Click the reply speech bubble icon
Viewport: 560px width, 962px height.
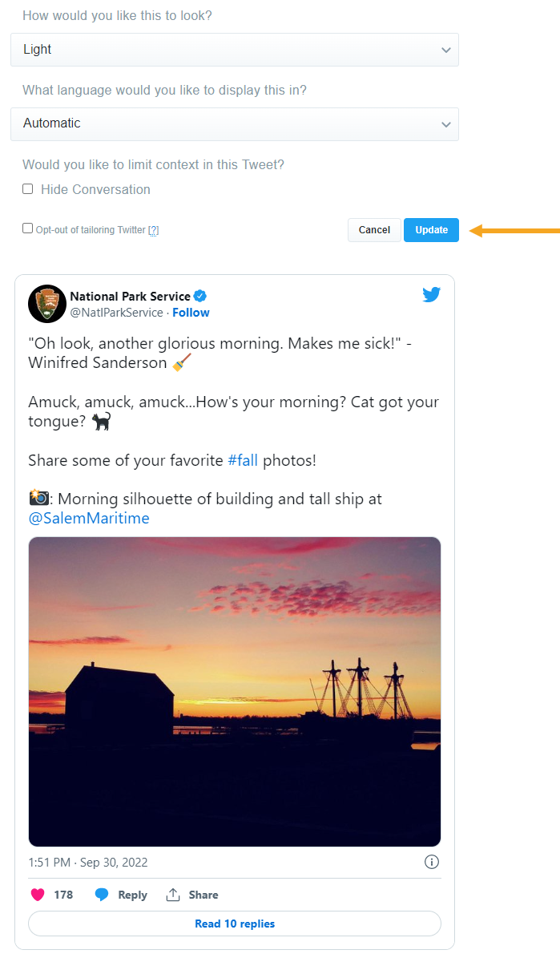pyautogui.click(x=102, y=895)
